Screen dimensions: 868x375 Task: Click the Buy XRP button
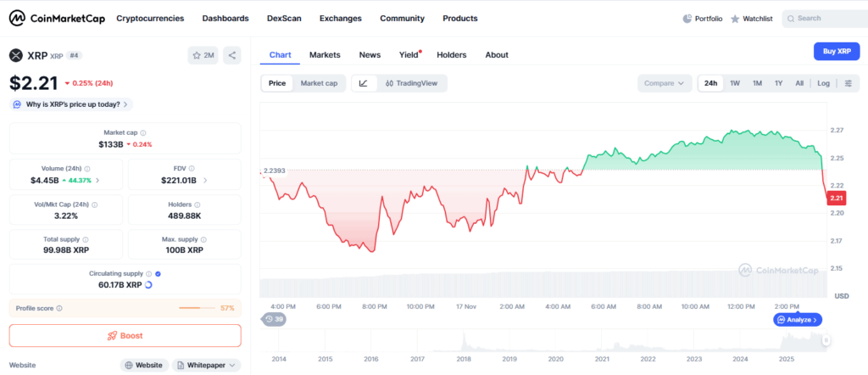[837, 51]
